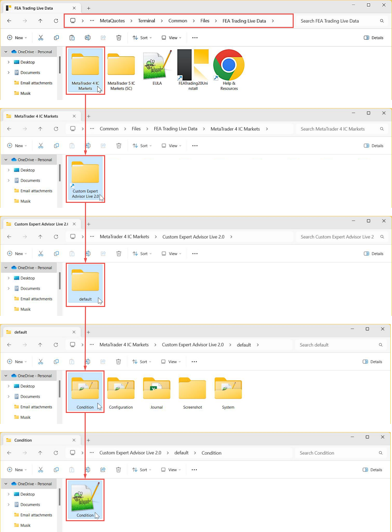Click MetaQuotes breadcrumb in address bar
This screenshot has height=532, width=392.
(x=112, y=21)
